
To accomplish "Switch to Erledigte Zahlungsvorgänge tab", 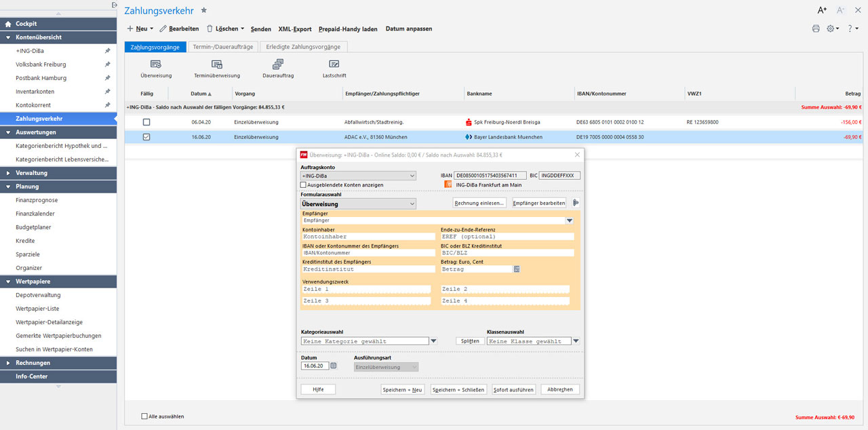I will [303, 47].
